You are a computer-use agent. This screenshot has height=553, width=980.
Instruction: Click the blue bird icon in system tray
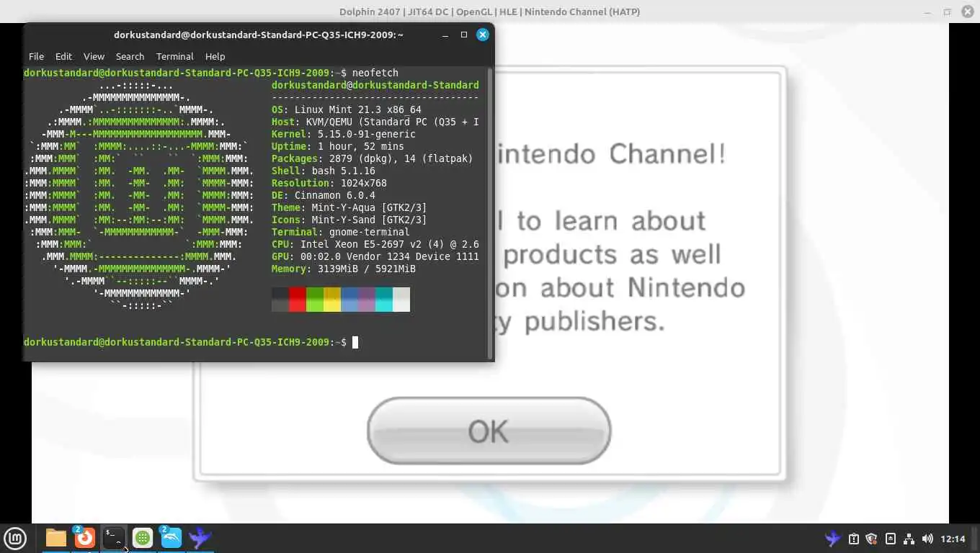pos(833,539)
